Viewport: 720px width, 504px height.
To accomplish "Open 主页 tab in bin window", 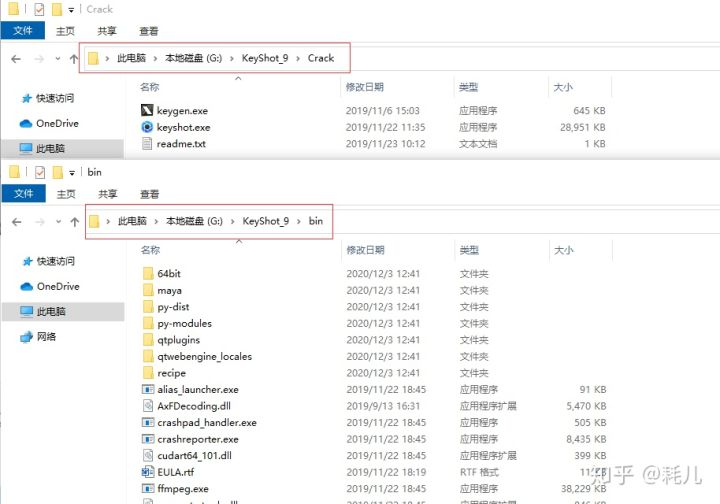I will pos(66,194).
